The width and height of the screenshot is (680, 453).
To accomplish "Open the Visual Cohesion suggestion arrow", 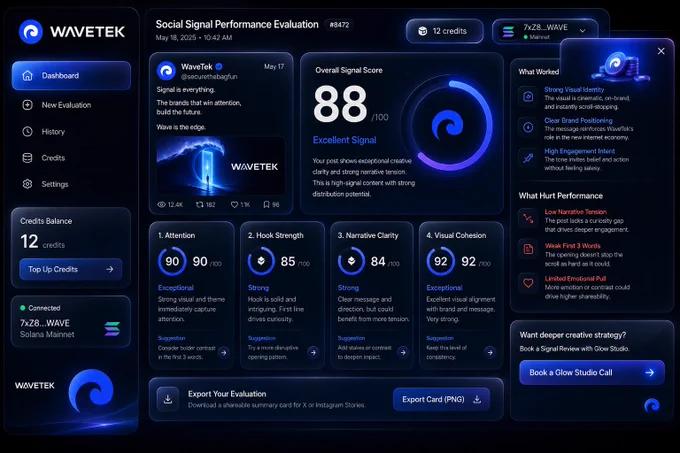I will coord(490,352).
